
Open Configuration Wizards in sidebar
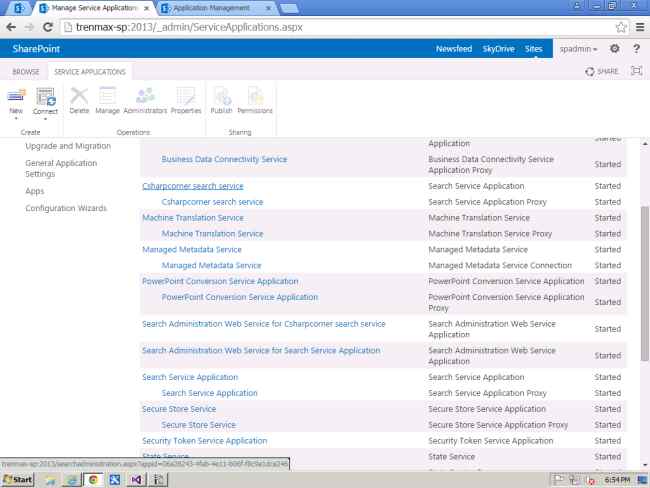click(66, 208)
